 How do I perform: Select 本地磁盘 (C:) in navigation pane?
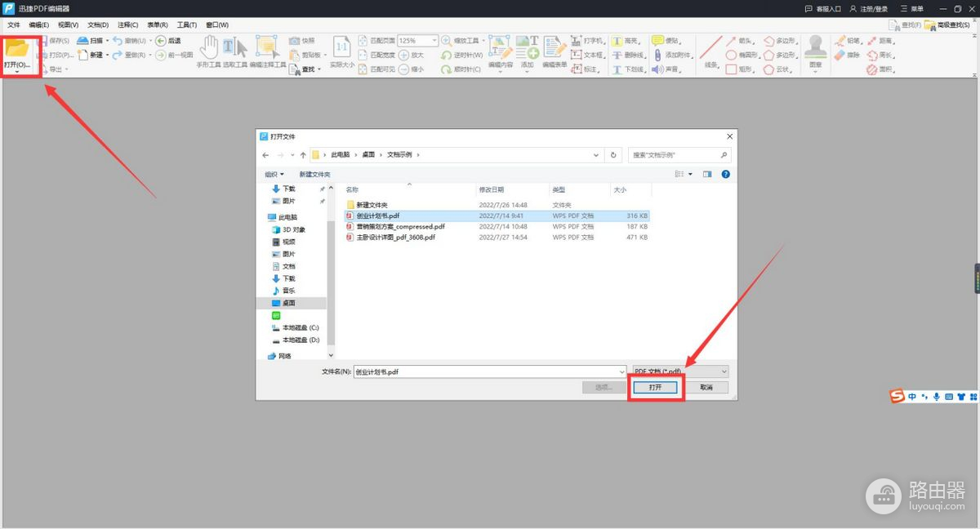(301, 327)
